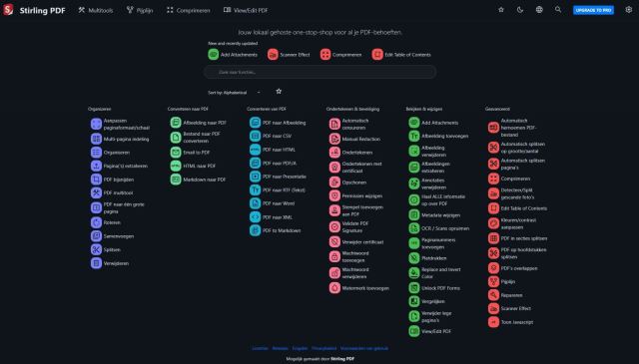
Task: Select the Afbeelding naar PDF icon
Action: 176,123
